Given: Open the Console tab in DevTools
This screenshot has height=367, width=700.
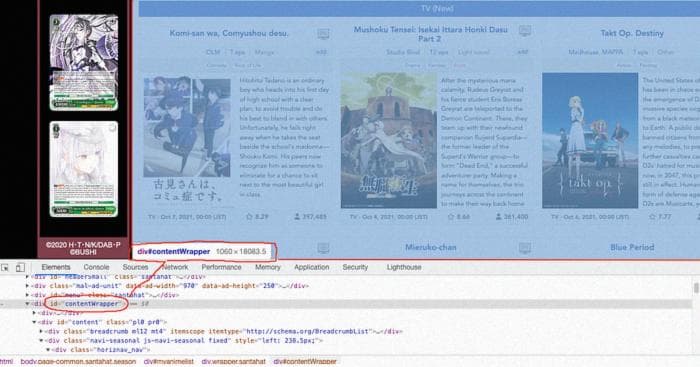Looking at the screenshot, I should point(96,267).
